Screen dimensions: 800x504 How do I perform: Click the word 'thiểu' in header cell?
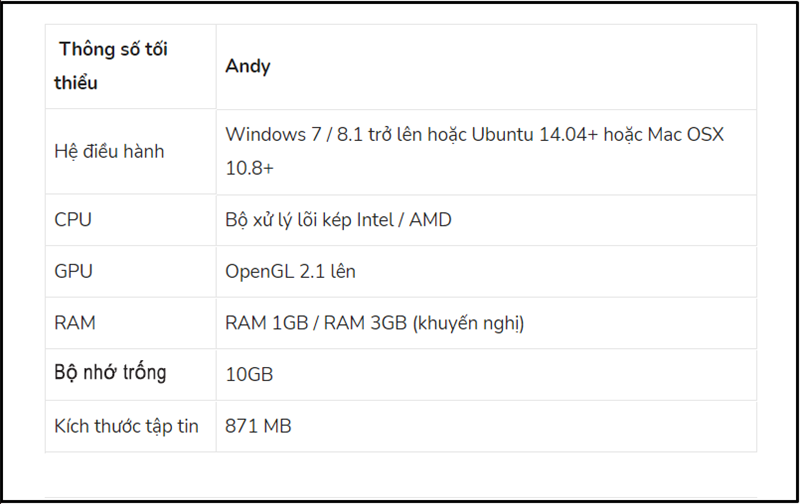pyautogui.click(x=76, y=83)
